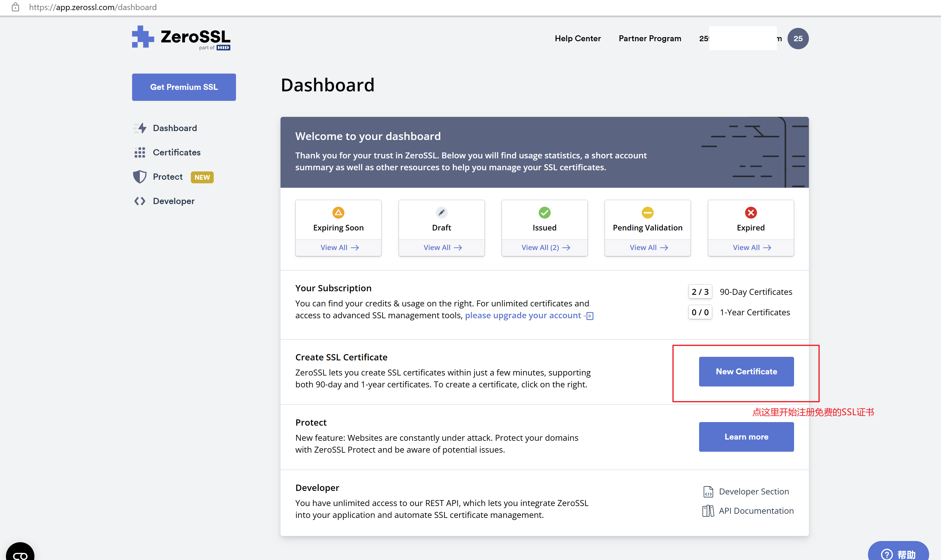This screenshot has height=560, width=941.
Task: Click the New Certificate button
Action: point(746,371)
